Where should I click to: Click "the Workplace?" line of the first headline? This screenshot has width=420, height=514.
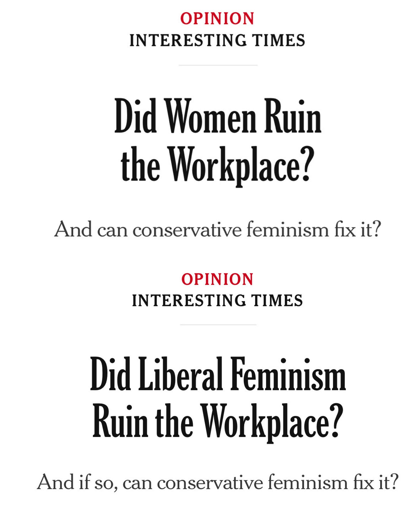pos(217,165)
